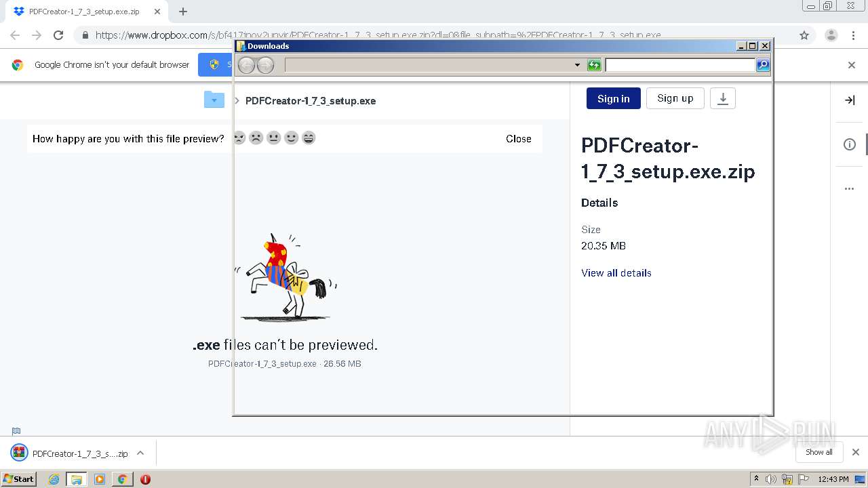Click the blue folder icon in the breadcrumb
Image resolution: width=868 pixels, height=488 pixels.
pos(214,100)
